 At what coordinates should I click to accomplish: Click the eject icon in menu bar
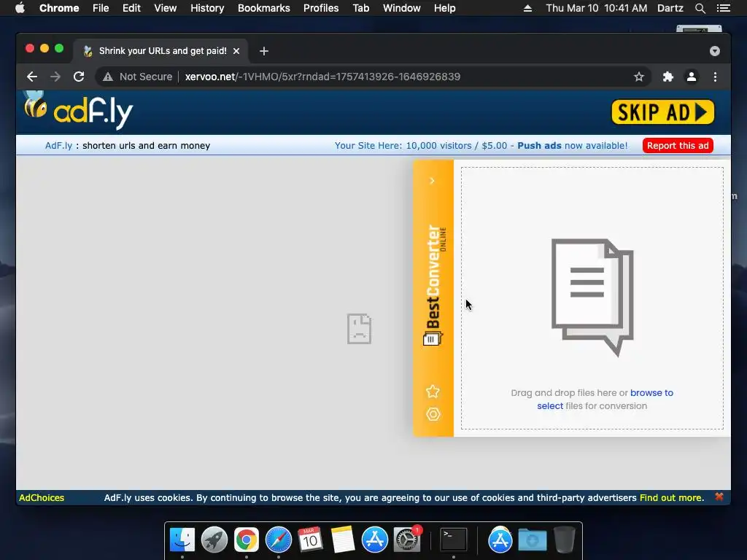pyautogui.click(x=527, y=8)
